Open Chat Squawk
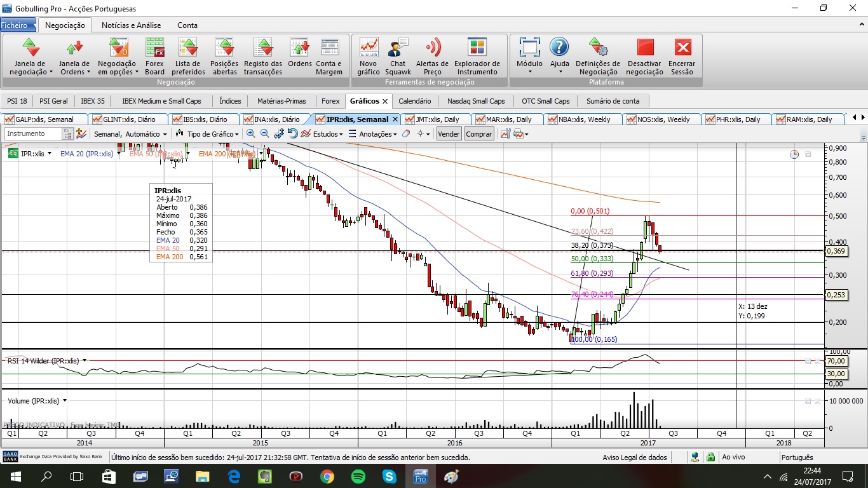This screenshot has width=868, height=488. pos(398,55)
